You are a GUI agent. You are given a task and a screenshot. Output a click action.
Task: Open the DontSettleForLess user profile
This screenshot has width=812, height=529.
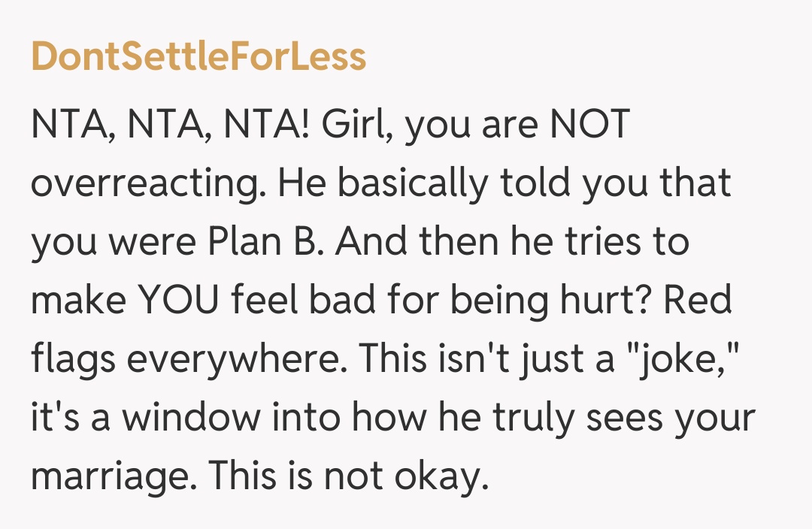click(198, 56)
